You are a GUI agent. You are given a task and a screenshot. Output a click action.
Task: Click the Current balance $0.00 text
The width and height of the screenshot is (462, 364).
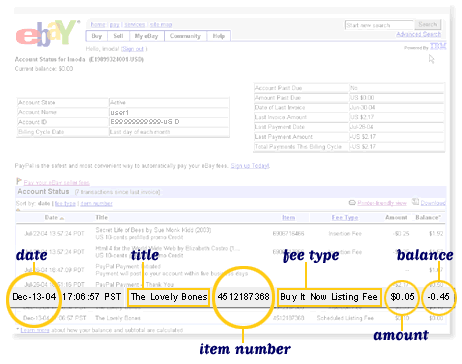(44, 69)
